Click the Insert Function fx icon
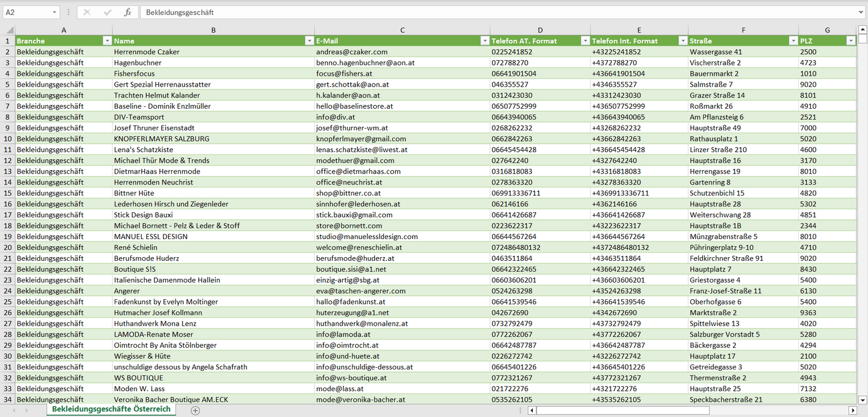This screenshot has height=417, width=868. click(127, 12)
